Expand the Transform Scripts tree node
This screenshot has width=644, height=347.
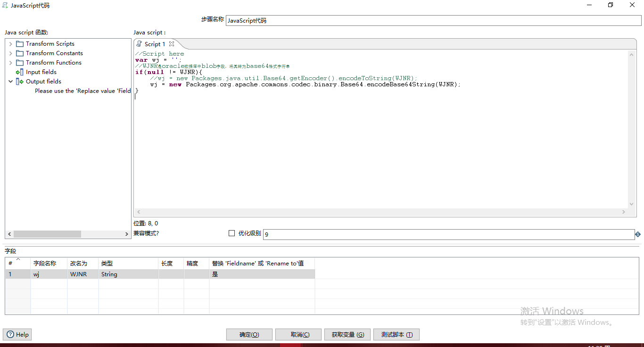tap(10, 43)
